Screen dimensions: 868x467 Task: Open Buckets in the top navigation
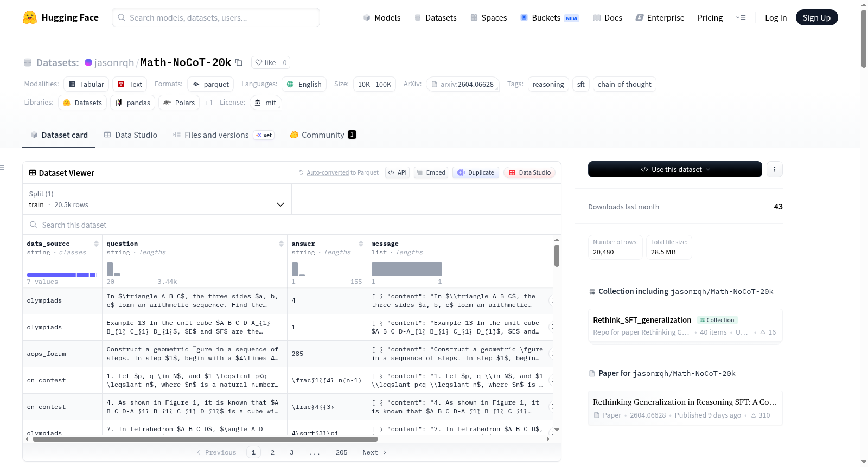tap(550, 17)
